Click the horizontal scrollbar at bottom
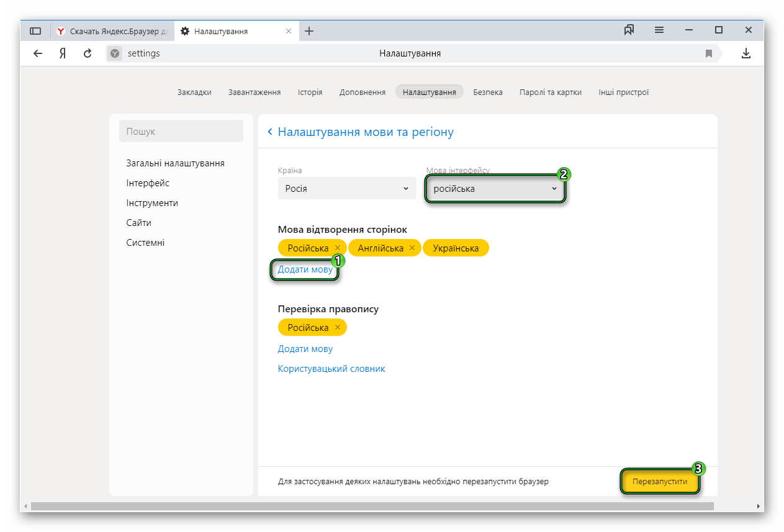Viewport: 784px width, 532px height. click(x=372, y=507)
